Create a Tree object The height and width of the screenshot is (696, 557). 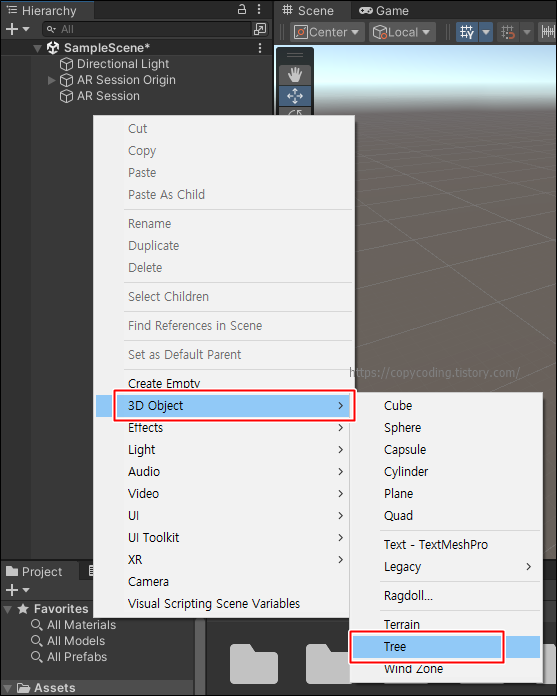coord(446,647)
